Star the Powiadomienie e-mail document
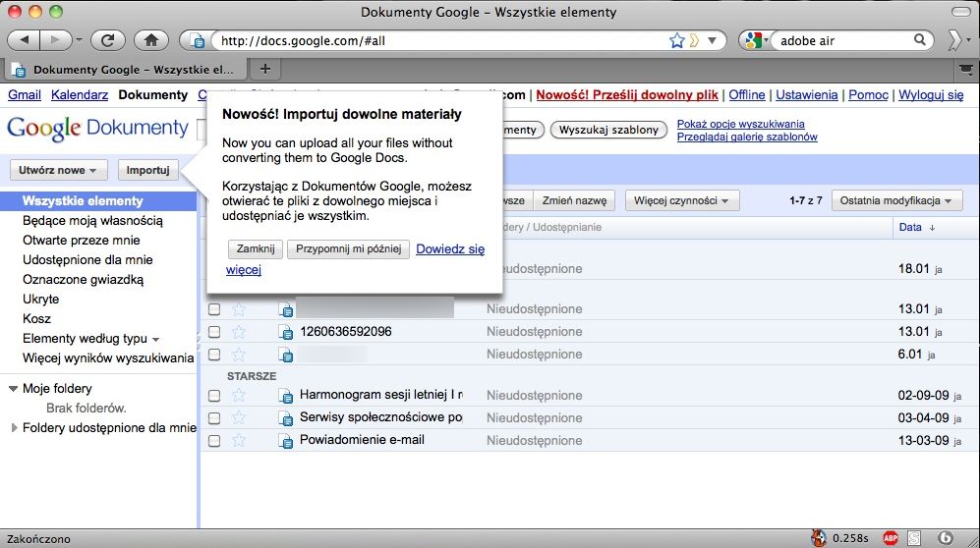The height and width of the screenshot is (548, 980). pyautogui.click(x=239, y=440)
